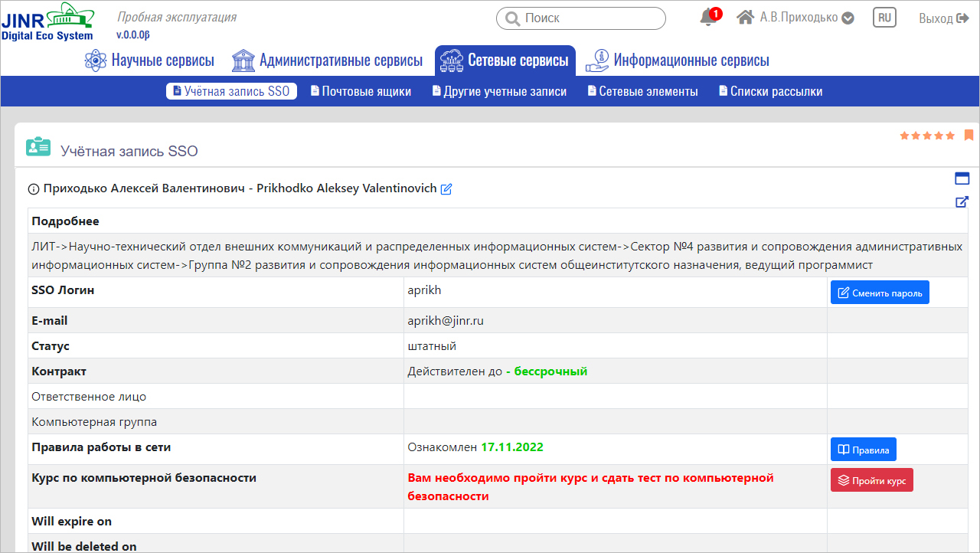
Task: Click the orange bookmark icon
Action: 969,136
